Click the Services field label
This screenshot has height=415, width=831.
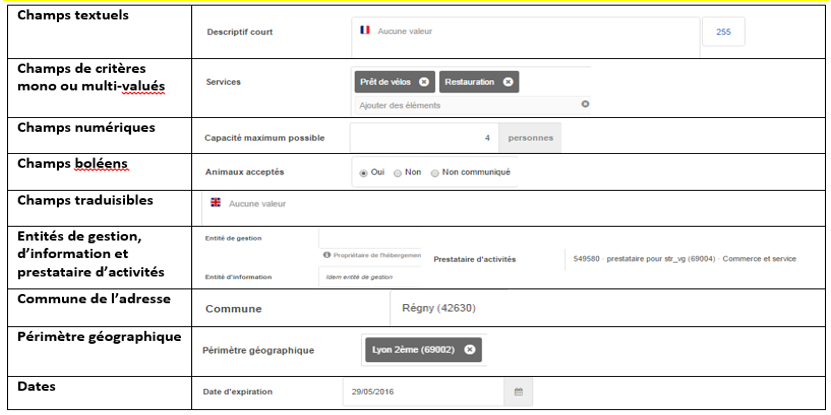(223, 82)
